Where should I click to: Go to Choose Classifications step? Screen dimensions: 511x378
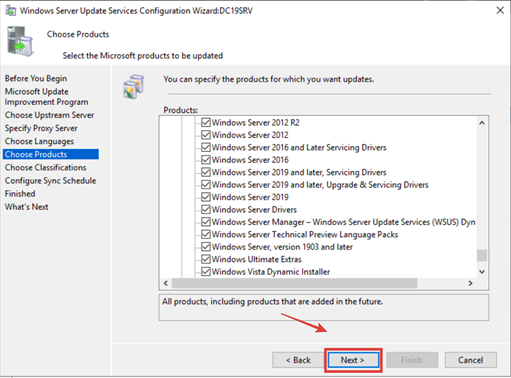(45, 167)
